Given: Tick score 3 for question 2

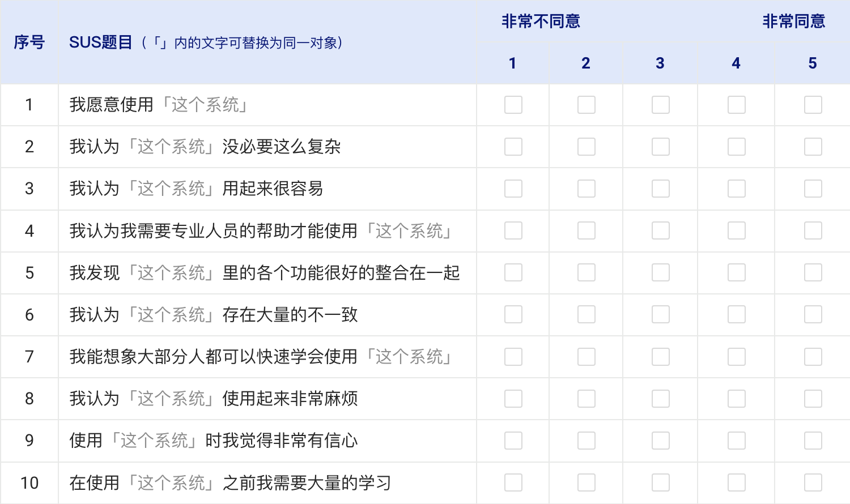Looking at the screenshot, I should (x=661, y=147).
